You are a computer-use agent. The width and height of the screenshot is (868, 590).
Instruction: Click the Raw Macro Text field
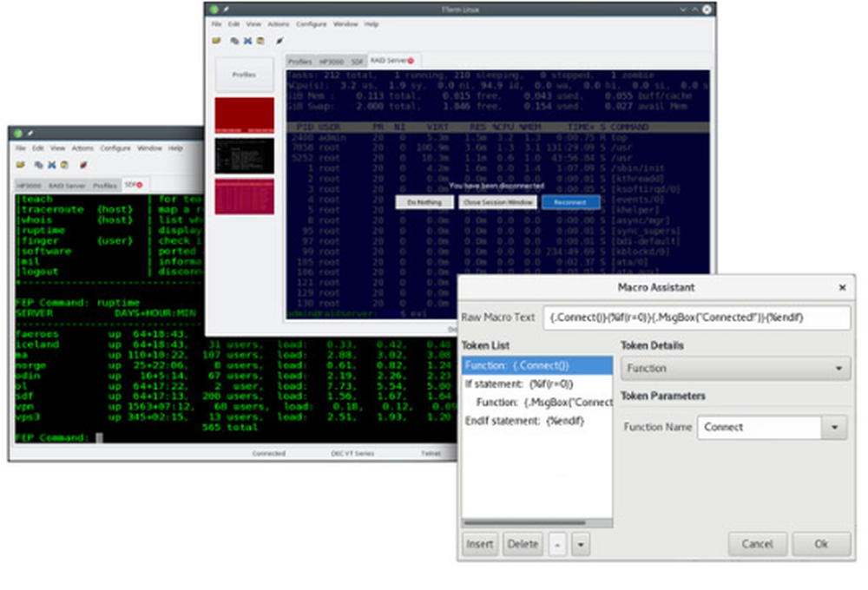(697, 318)
